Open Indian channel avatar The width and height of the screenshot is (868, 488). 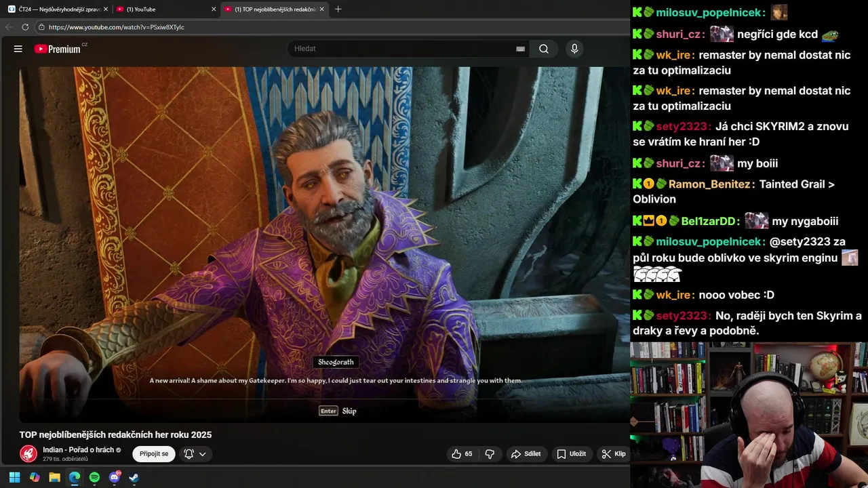tap(28, 453)
